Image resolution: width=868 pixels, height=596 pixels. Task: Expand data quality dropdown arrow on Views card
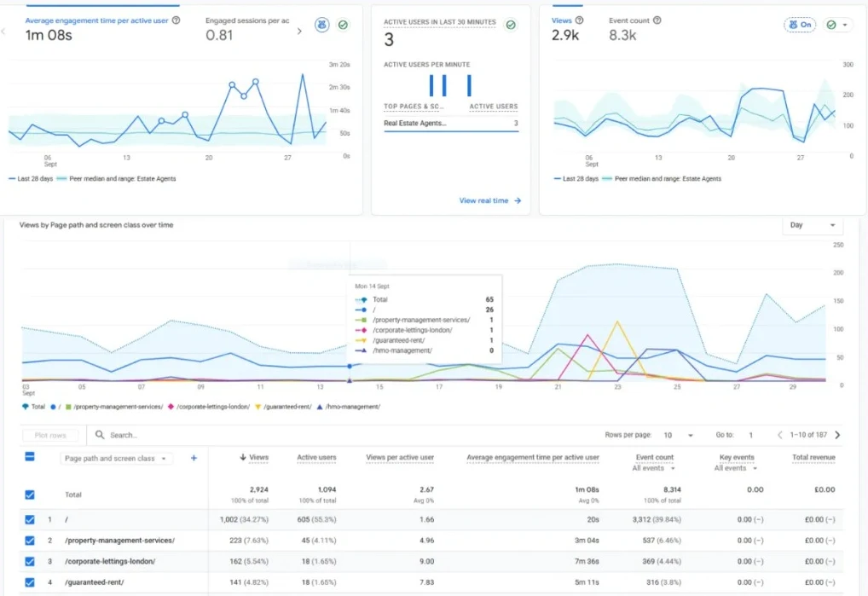click(845, 25)
